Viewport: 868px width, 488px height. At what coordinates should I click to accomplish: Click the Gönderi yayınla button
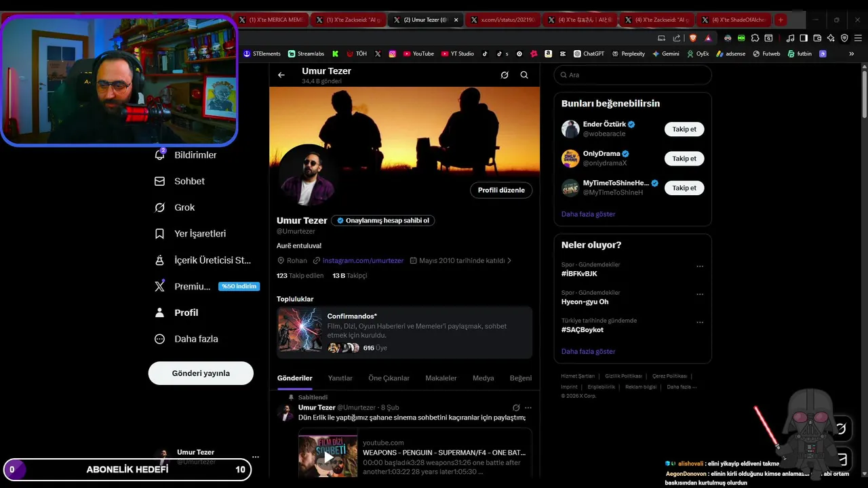pyautogui.click(x=201, y=373)
